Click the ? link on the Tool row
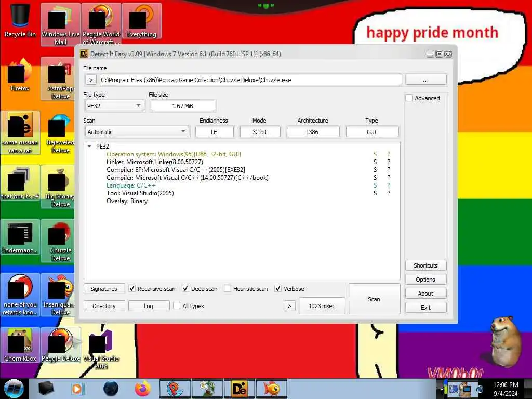The image size is (532, 399). click(389, 193)
